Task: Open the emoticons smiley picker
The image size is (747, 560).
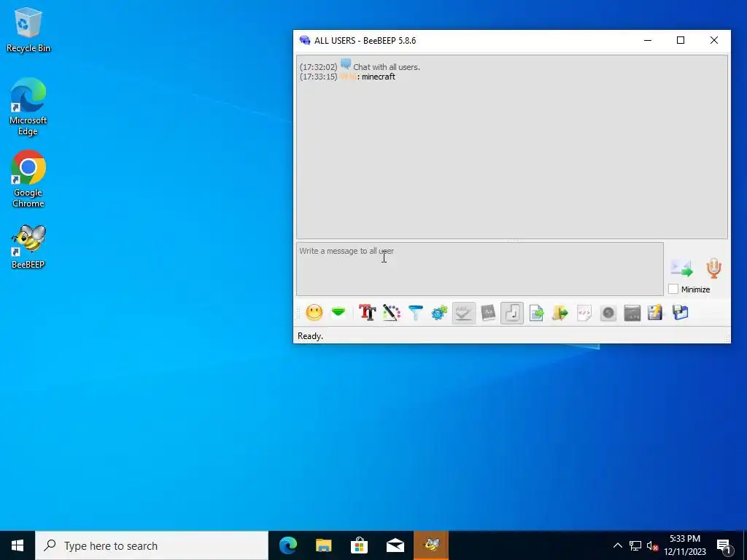Action: click(314, 313)
